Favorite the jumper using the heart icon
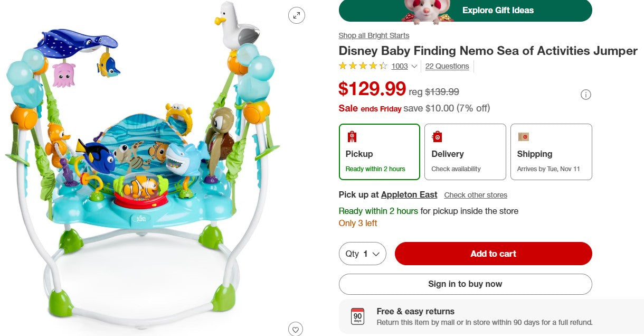Viewport: 644px width, 336px height. [296, 329]
